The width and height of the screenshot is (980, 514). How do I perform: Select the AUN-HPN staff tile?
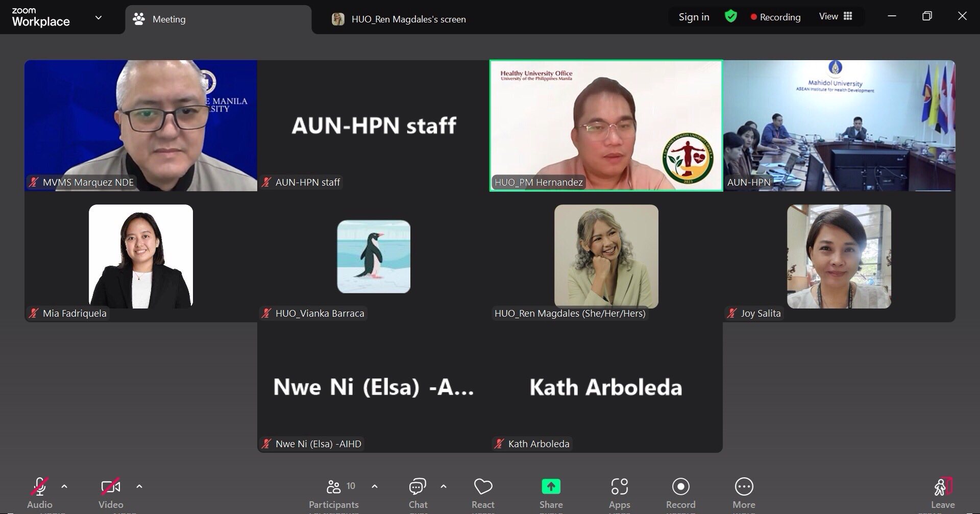point(374,125)
